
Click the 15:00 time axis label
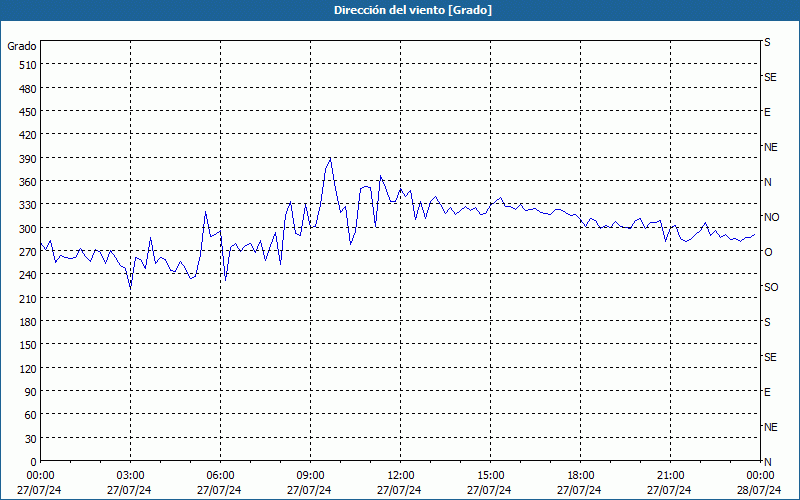(x=490, y=476)
